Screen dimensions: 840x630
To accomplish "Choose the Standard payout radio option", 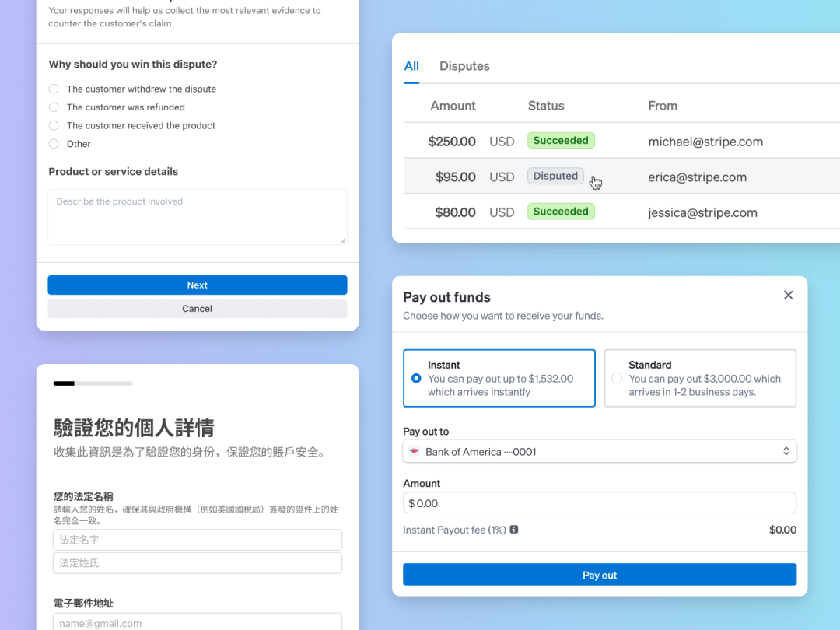I will [617, 378].
